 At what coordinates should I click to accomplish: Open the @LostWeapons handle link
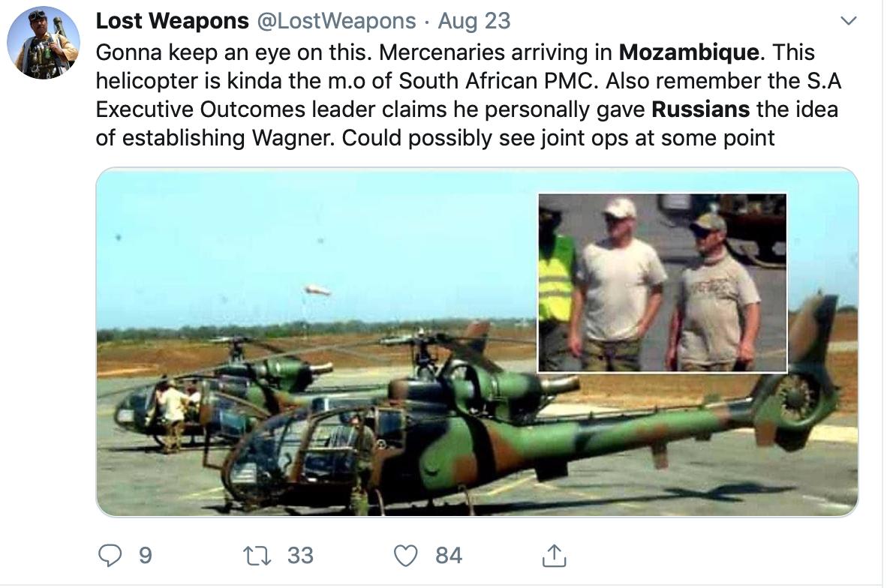335,21
